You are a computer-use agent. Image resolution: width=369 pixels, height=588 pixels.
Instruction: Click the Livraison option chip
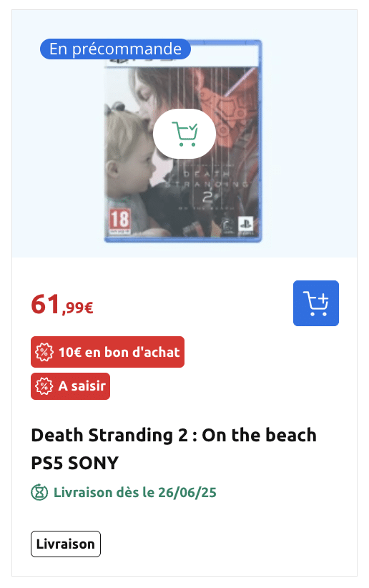(x=66, y=544)
